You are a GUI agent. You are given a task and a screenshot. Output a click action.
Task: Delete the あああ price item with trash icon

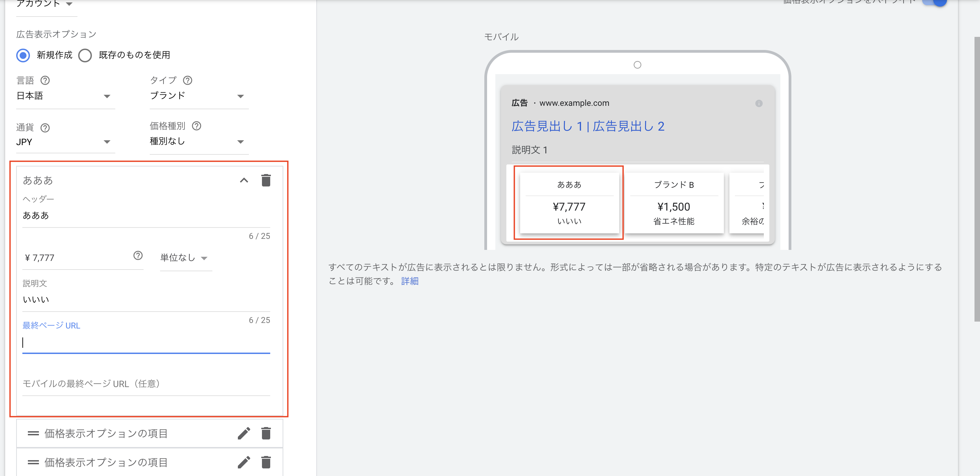pos(266,180)
